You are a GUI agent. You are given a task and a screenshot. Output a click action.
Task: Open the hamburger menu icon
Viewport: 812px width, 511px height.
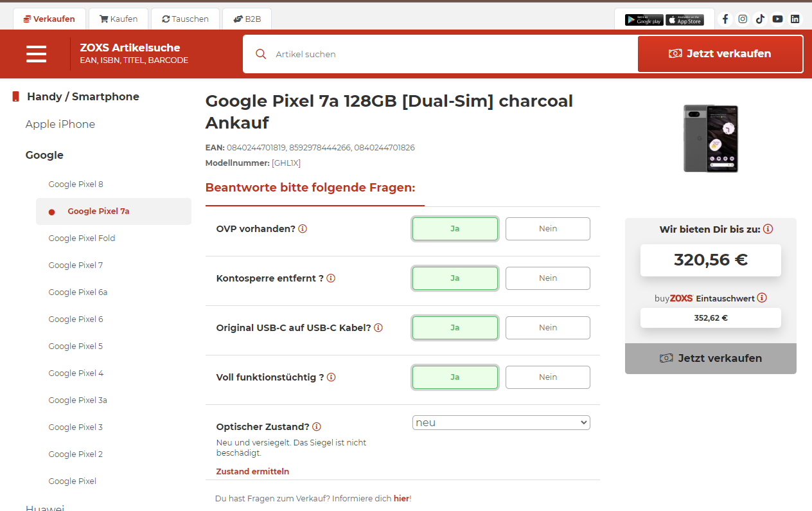[37, 54]
